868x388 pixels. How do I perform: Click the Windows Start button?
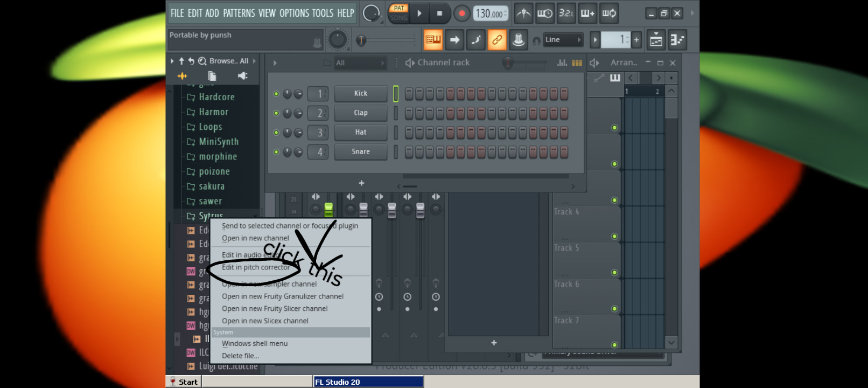183,382
